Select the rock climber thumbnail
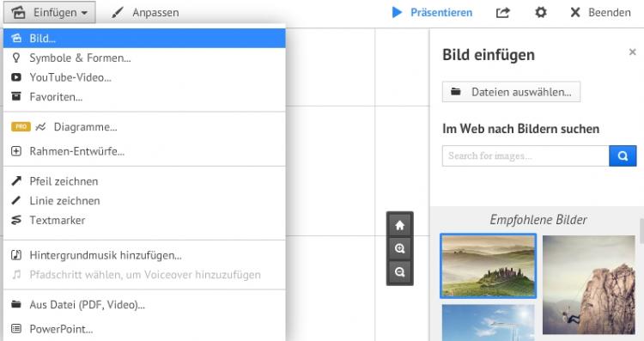 [588, 284]
